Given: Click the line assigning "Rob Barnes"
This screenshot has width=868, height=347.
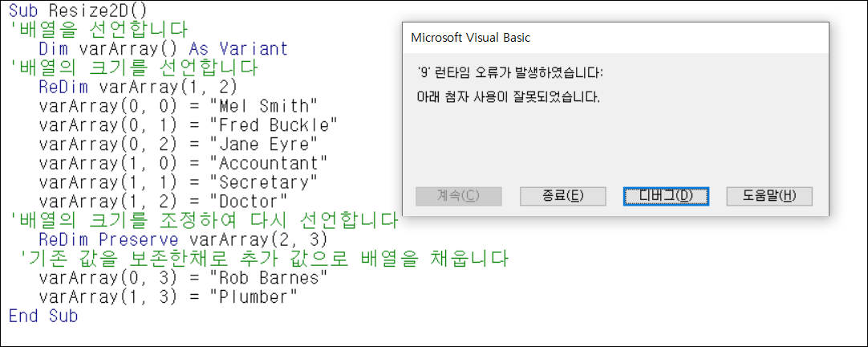Looking at the screenshot, I should click(183, 278).
